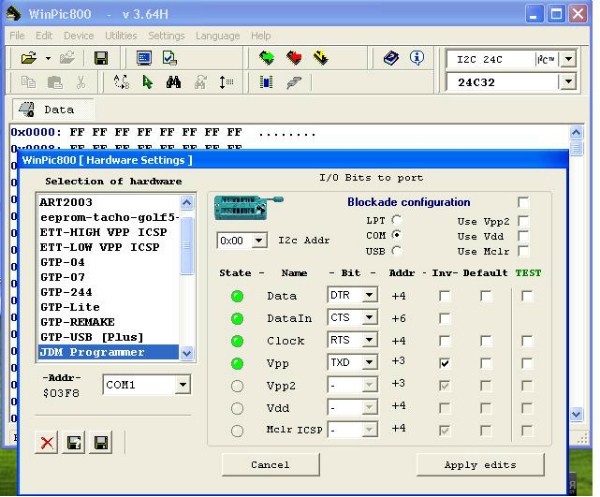Open the I2c Addr 0x00 dropdown

(x=259, y=241)
